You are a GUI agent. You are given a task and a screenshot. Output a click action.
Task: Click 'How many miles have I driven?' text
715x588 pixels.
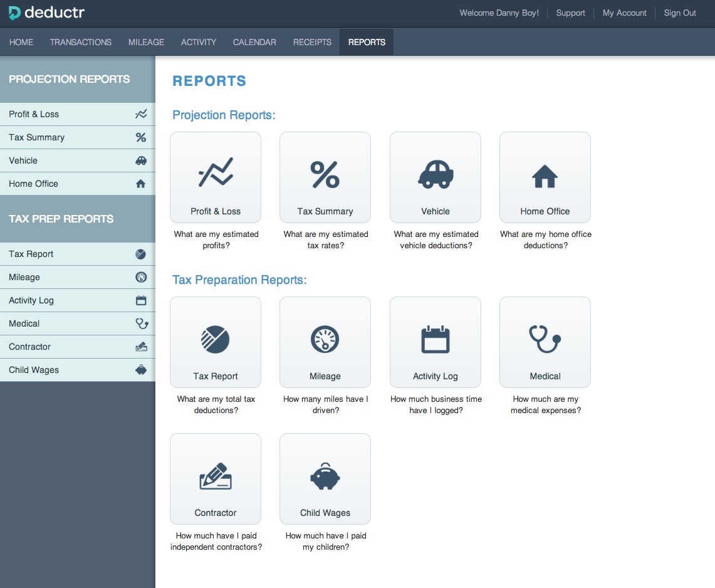point(326,404)
